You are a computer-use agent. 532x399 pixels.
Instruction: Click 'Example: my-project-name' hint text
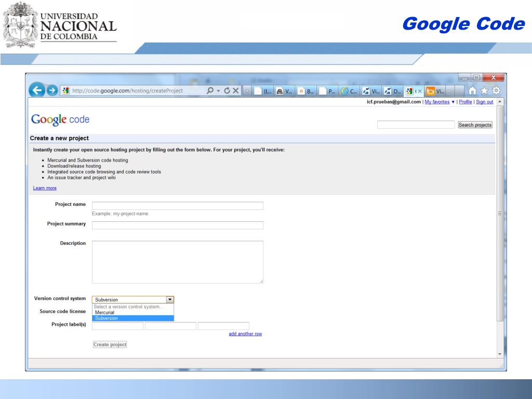click(120, 214)
